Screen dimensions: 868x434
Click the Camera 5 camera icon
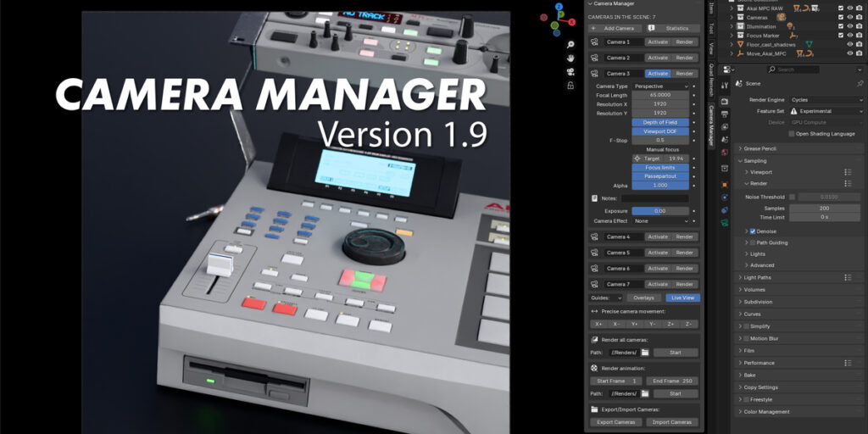pyautogui.click(x=594, y=253)
